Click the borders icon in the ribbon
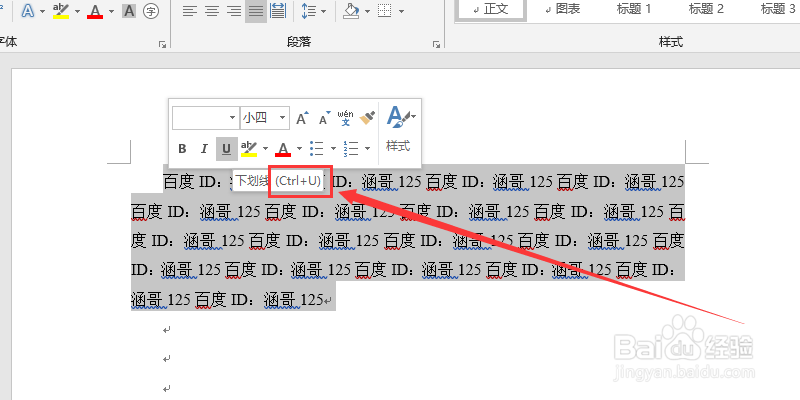Viewport: 800px width, 400px height. 385,11
